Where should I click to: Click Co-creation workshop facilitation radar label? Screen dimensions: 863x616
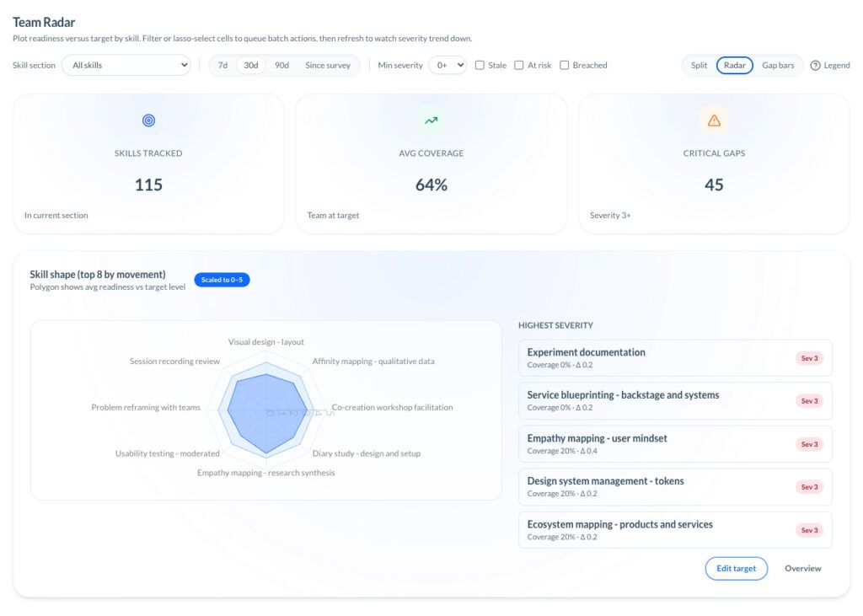(392, 407)
